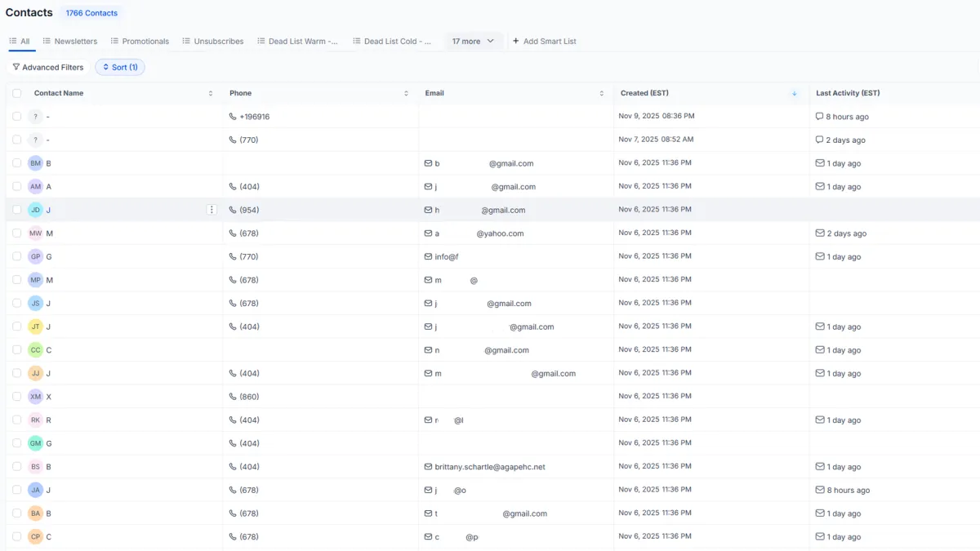Click the RK contact avatar

tap(35, 420)
